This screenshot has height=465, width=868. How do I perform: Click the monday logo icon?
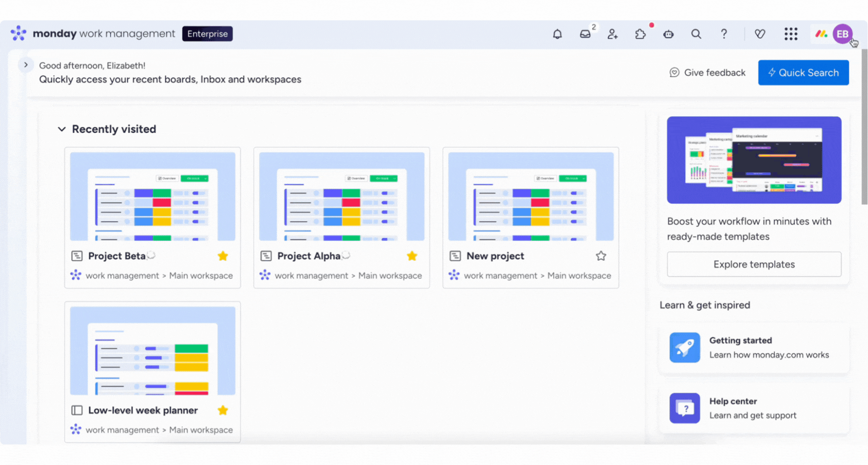click(18, 34)
